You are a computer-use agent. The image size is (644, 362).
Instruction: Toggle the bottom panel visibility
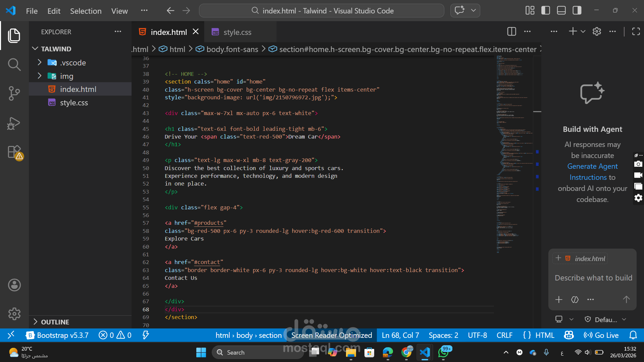click(x=561, y=10)
